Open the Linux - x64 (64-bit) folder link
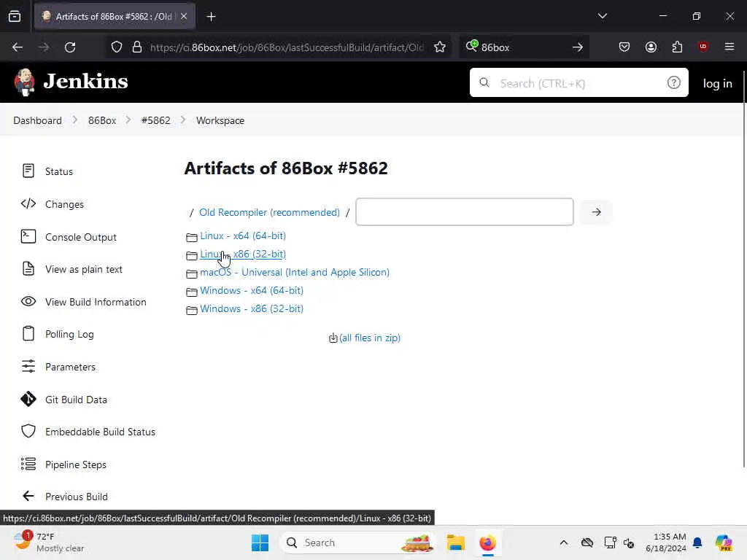The image size is (747, 560). click(x=243, y=236)
